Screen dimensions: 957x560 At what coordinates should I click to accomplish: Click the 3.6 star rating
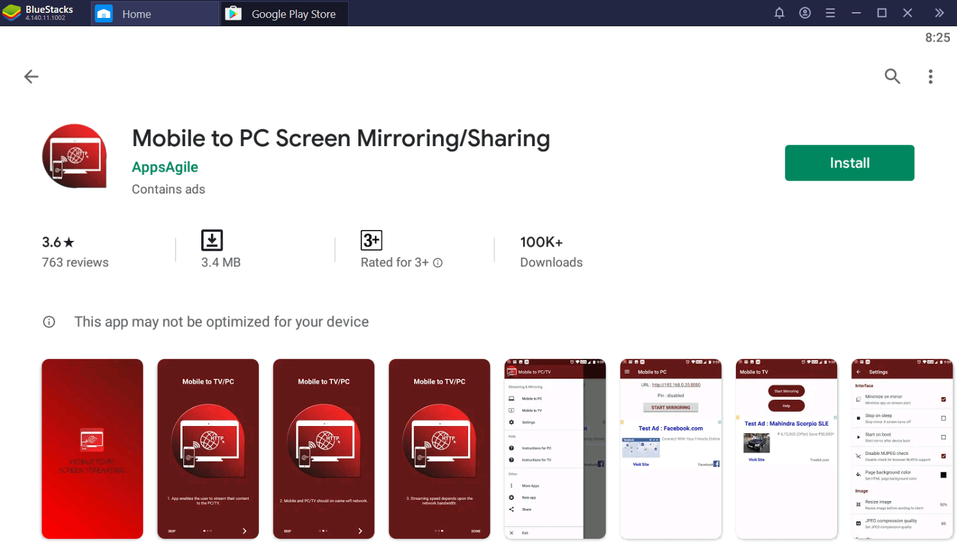[58, 242]
